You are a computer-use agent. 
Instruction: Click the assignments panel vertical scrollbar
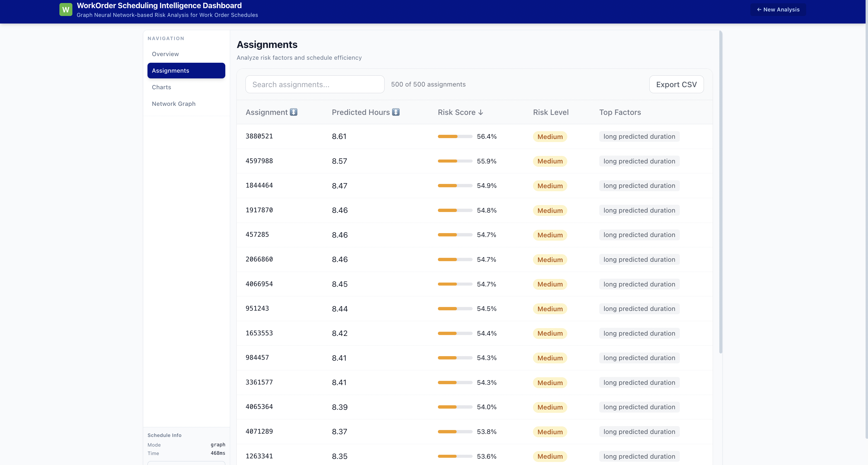pyautogui.click(x=721, y=192)
